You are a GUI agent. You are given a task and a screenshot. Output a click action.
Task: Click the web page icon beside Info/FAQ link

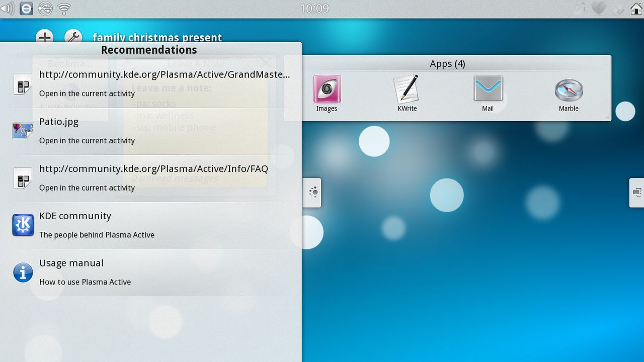point(23,178)
